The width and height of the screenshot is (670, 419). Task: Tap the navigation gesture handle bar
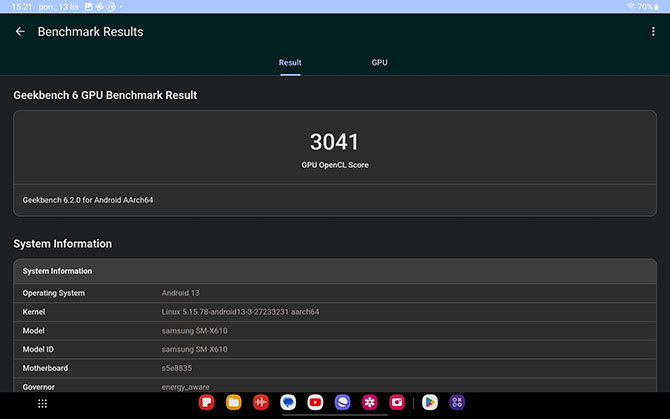coord(335,415)
